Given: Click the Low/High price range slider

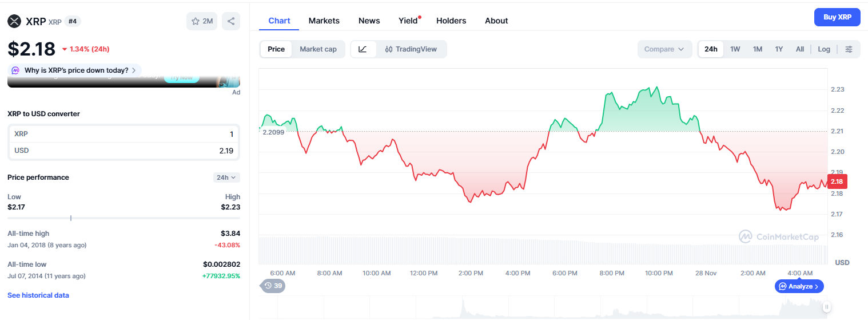Looking at the screenshot, I should pos(124,218).
